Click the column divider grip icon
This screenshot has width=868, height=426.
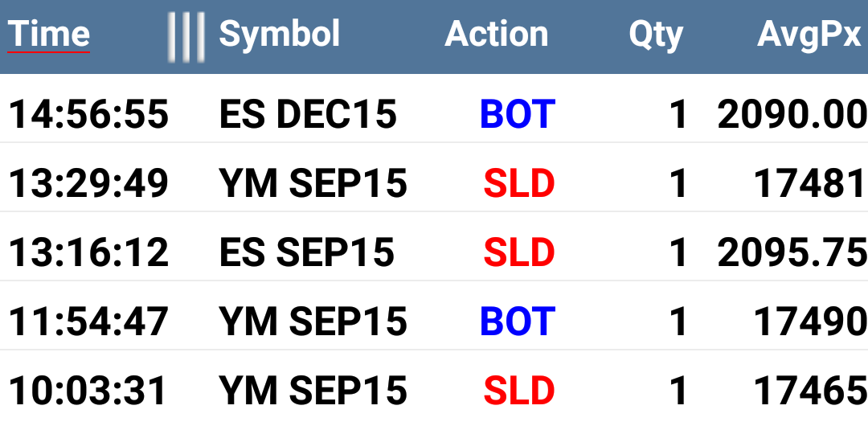186,36
